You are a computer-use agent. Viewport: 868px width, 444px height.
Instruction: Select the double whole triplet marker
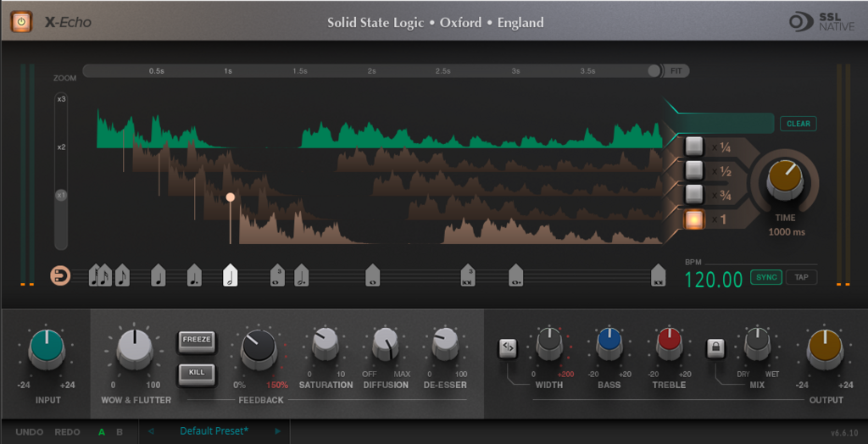coord(468,275)
